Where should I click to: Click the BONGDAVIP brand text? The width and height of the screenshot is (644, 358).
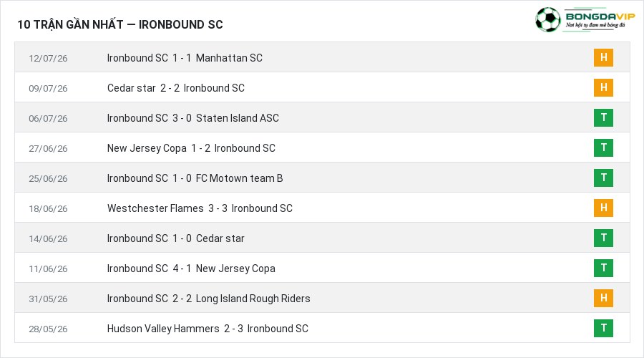click(600, 16)
